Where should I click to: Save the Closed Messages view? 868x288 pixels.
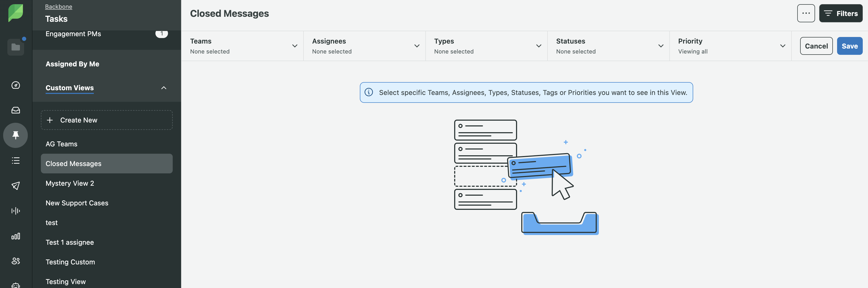click(x=849, y=46)
